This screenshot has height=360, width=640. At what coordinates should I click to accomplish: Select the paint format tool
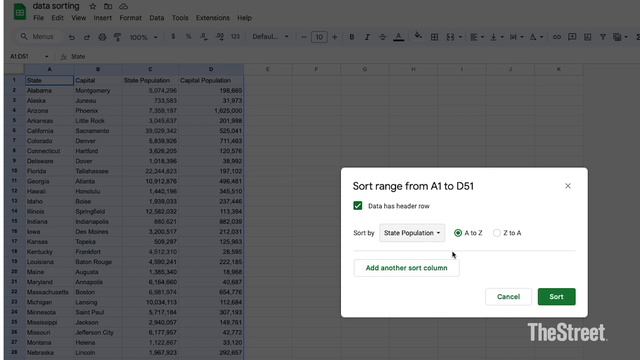118,37
